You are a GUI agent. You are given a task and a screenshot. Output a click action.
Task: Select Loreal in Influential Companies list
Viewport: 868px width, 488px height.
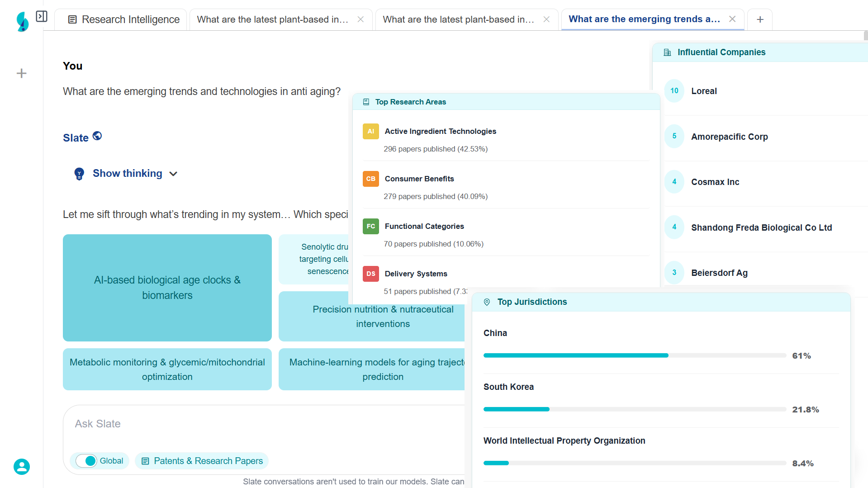[704, 91]
